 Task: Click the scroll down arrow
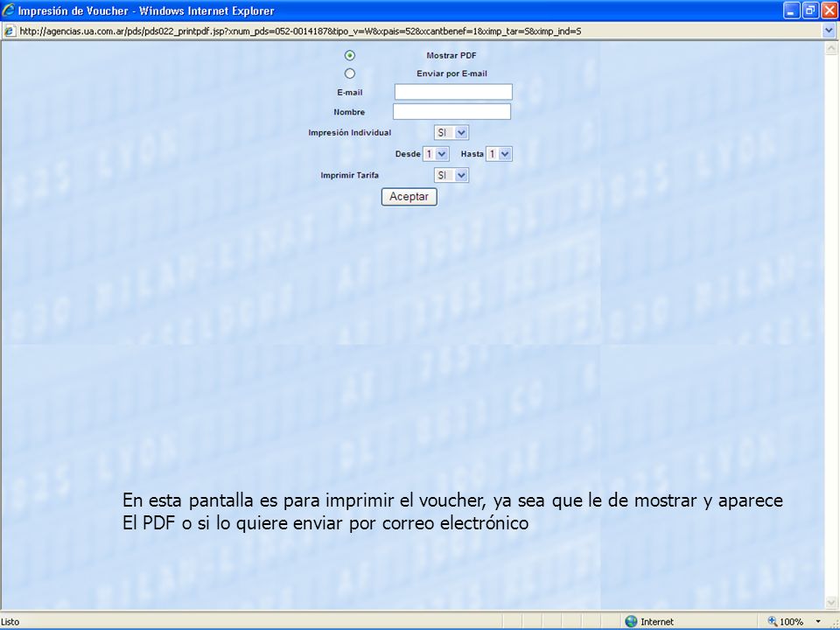coord(831,603)
